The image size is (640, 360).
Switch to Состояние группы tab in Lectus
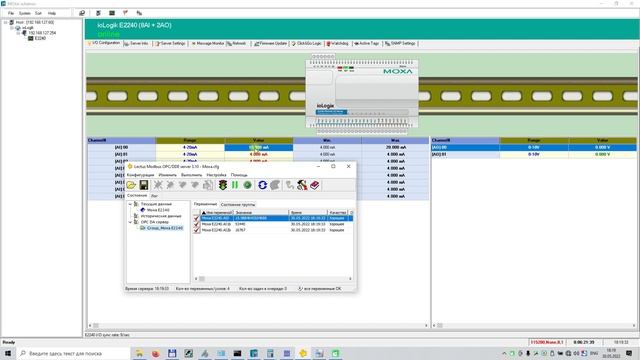click(x=238, y=204)
